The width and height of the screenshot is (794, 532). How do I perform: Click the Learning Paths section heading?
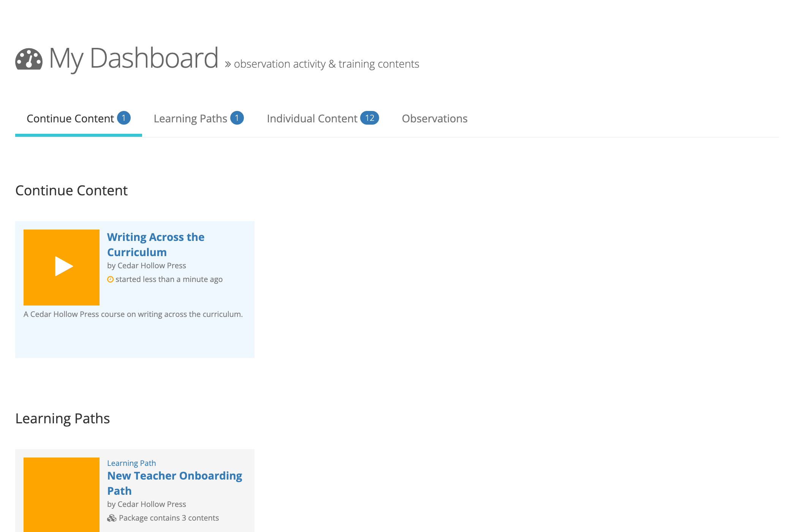click(63, 418)
